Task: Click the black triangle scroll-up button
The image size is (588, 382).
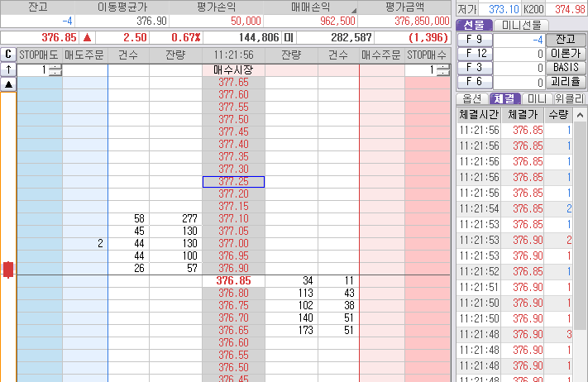Action: click(x=8, y=84)
